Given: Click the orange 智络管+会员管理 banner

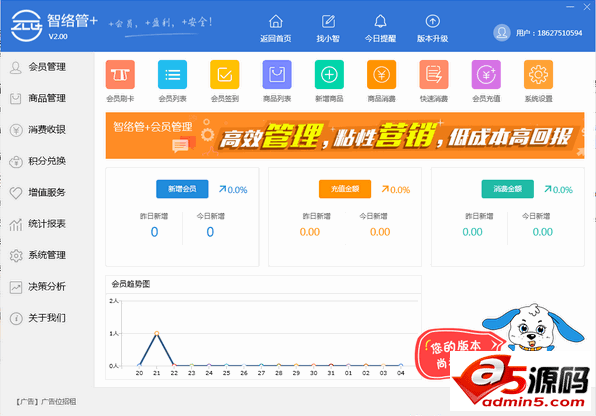Looking at the screenshot, I should [x=345, y=135].
